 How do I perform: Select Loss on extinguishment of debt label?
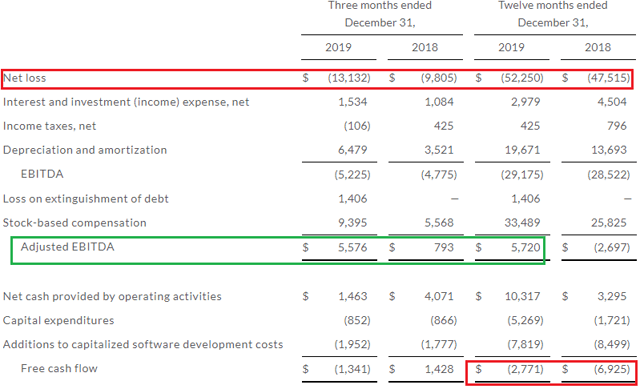click(x=86, y=199)
